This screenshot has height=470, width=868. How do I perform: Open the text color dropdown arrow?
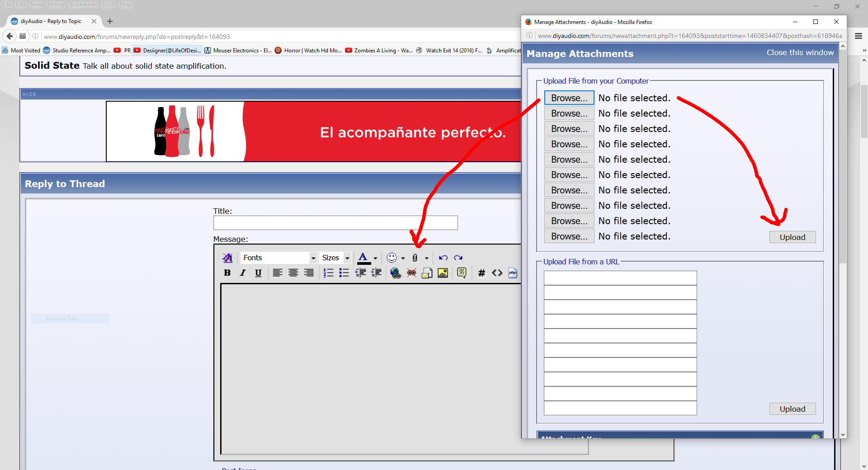click(x=375, y=258)
